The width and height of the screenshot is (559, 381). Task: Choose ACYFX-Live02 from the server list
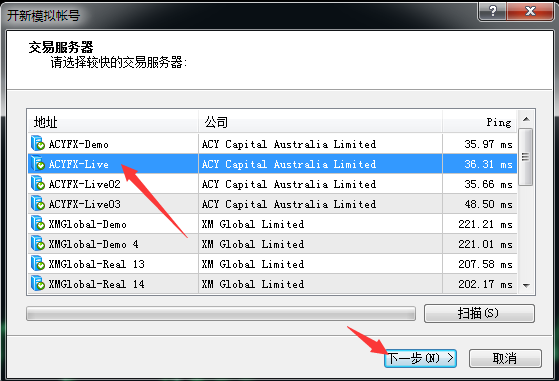tap(84, 184)
